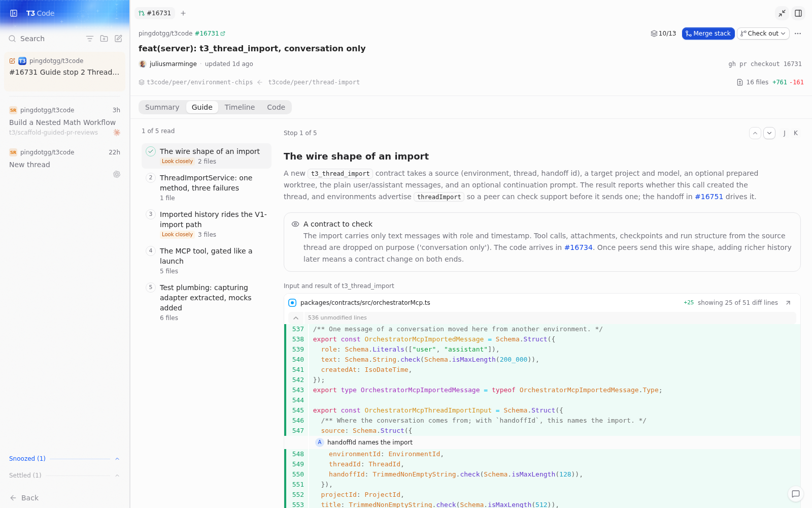Open the more options ellipsis menu

tap(798, 34)
